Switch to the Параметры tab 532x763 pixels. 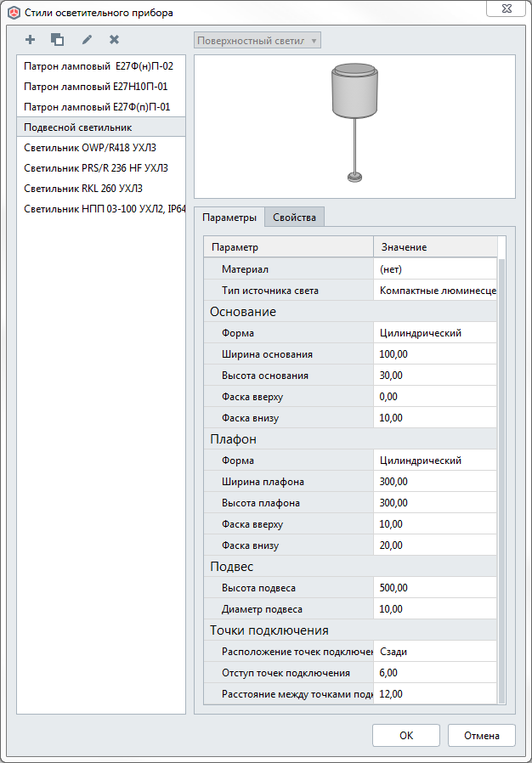pyautogui.click(x=229, y=218)
